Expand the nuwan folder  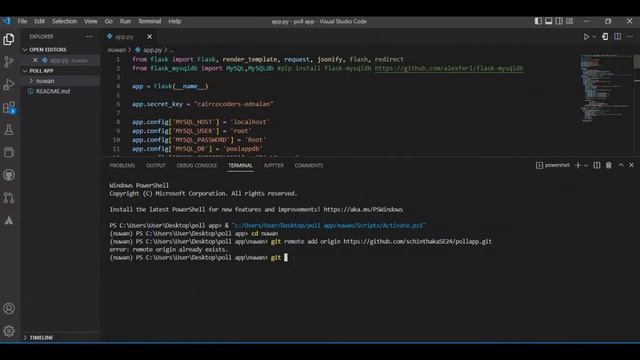tap(45, 81)
